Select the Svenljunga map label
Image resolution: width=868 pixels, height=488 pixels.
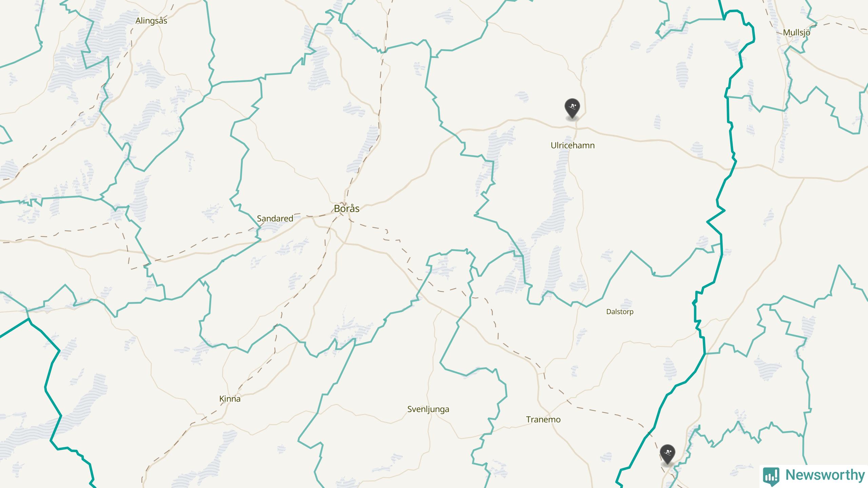tap(428, 409)
